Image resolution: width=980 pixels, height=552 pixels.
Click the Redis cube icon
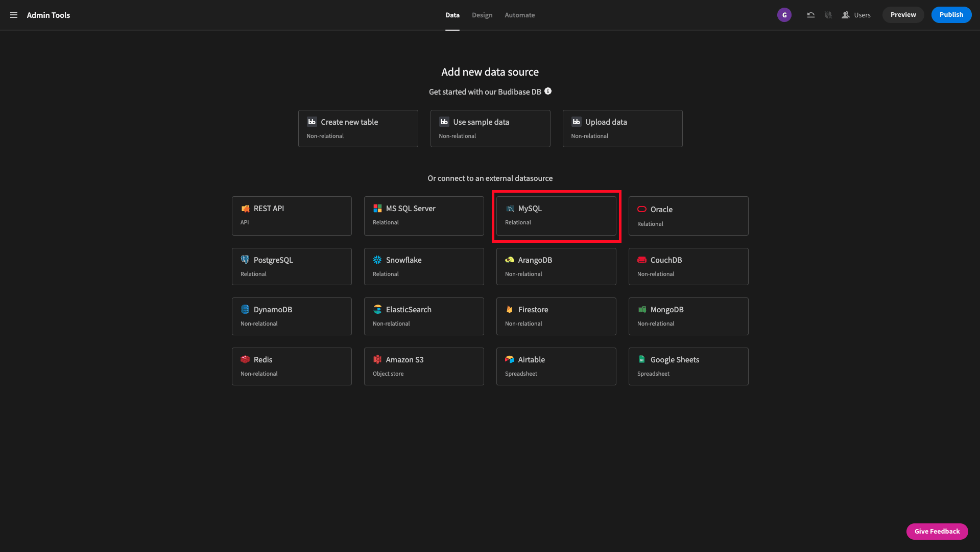[x=245, y=359]
